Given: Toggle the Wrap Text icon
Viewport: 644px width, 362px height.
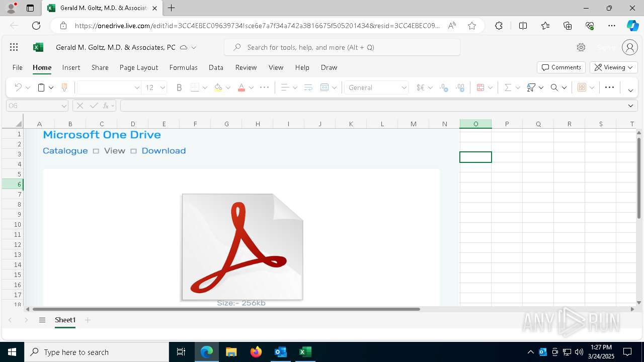Looking at the screenshot, I should [x=308, y=87].
